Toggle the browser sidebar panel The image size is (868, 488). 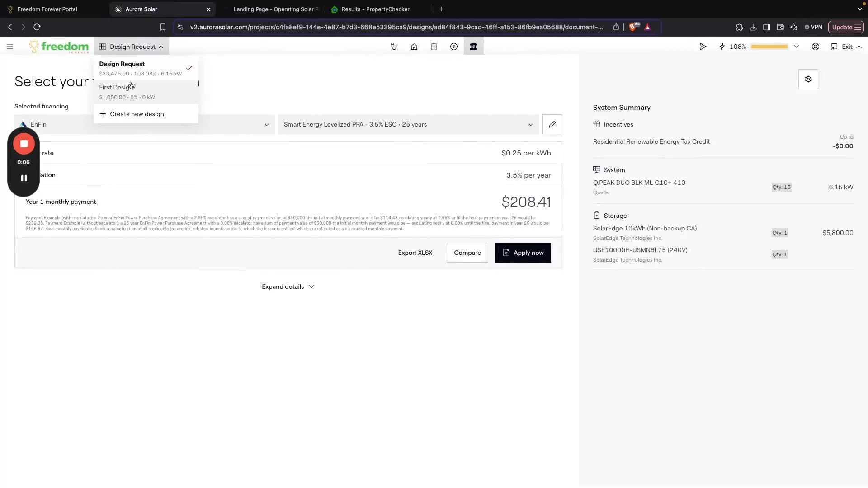767,27
